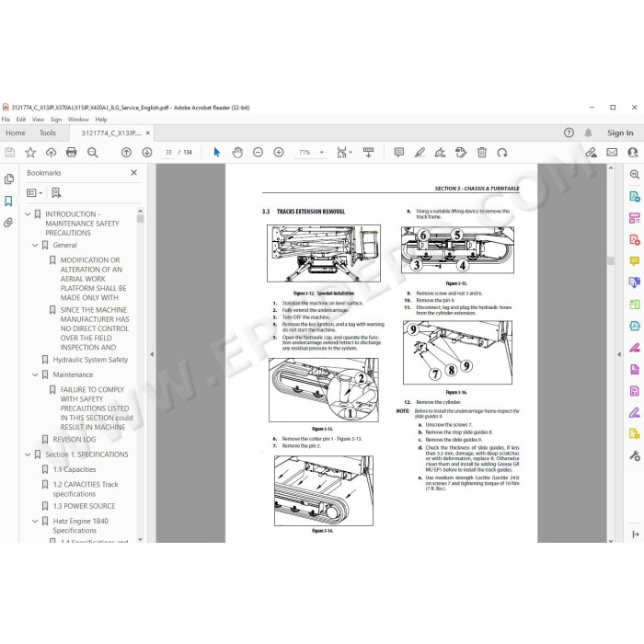The width and height of the screenshot is (644, 644).
Task: Open the File menu
Action: [x=6, y=120]
